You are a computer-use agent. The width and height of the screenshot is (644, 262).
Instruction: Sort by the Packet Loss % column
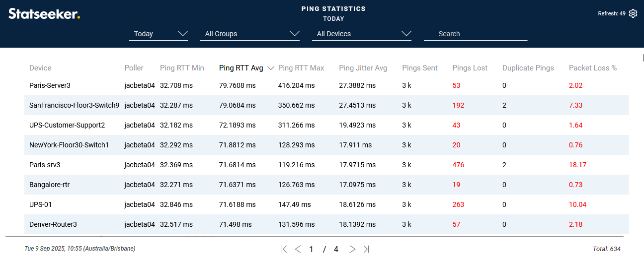pos(592,68)
